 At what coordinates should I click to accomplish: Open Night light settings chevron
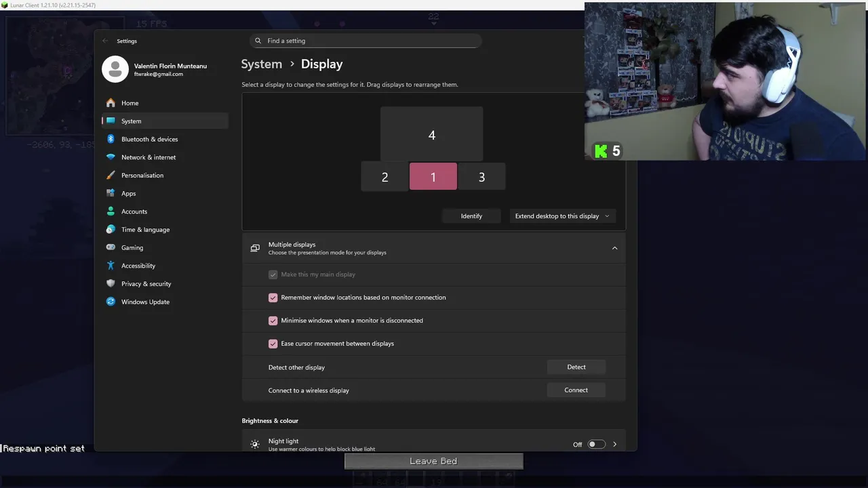coord(614,445)
